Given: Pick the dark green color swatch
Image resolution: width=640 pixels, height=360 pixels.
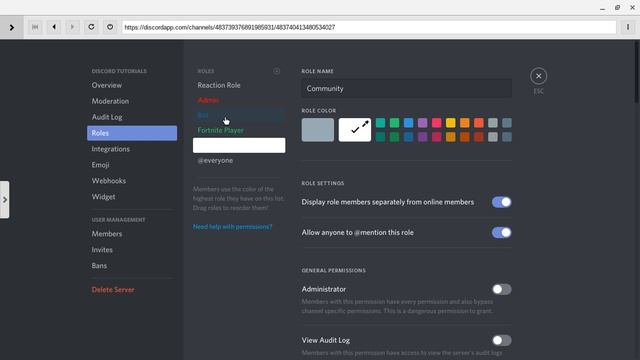Looking at the screenshot, I should point(394,137).
